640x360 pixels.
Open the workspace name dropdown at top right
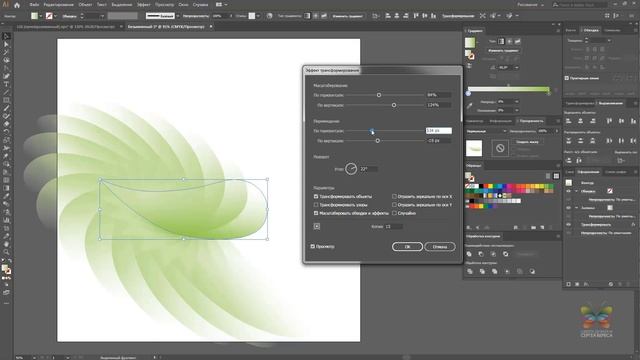pyautogui.click(x=531, y=5)
